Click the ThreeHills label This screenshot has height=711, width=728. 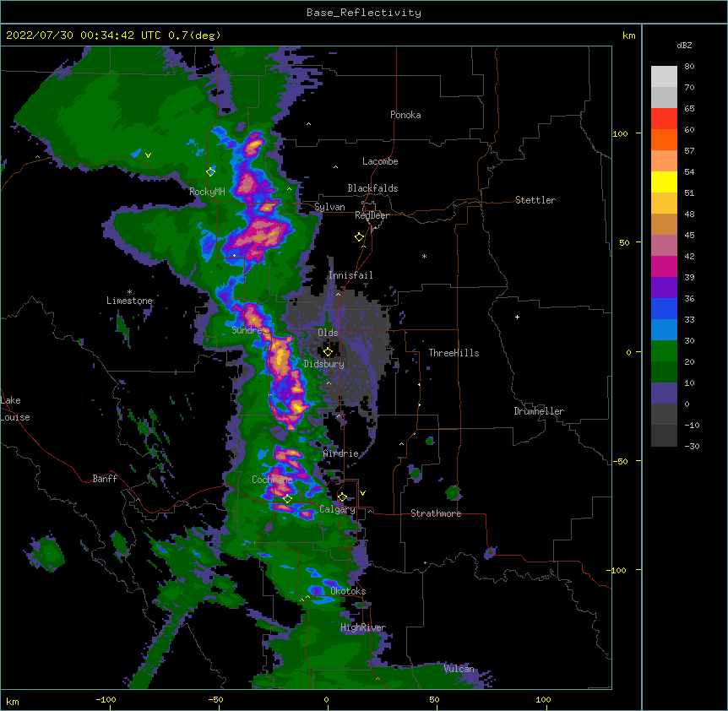(454, 353)
